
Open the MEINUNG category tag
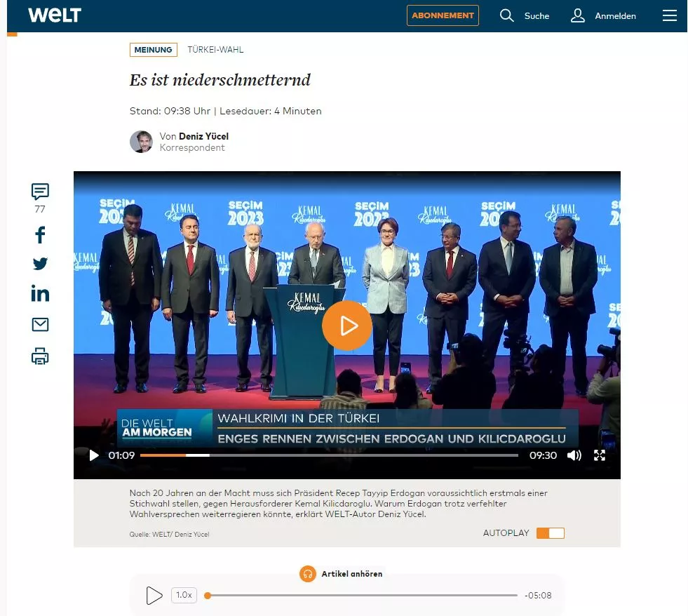153,50
